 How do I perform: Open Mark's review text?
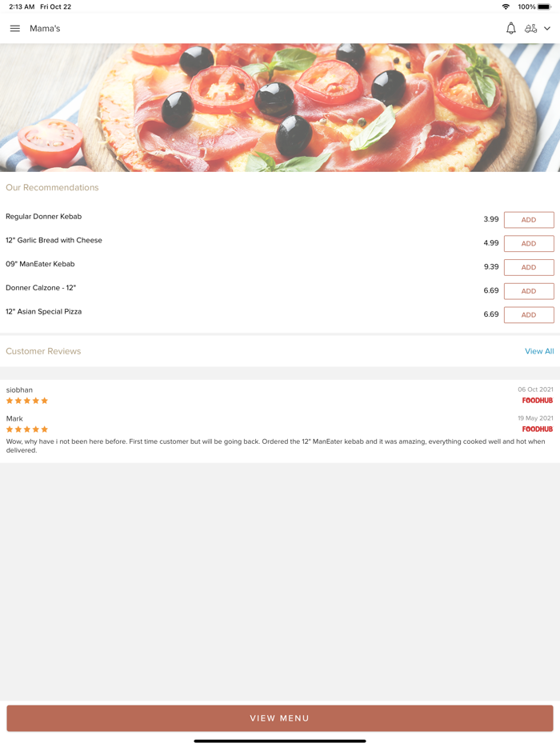point(275,445)
